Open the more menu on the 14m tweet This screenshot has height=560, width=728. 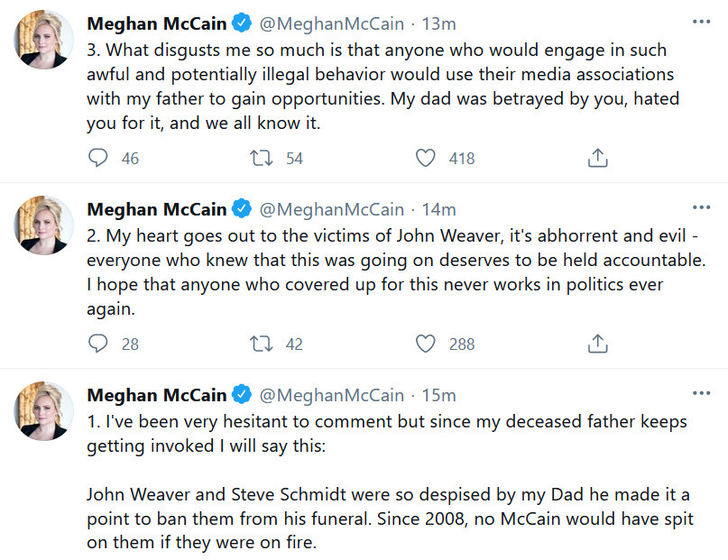coord(701,207)
